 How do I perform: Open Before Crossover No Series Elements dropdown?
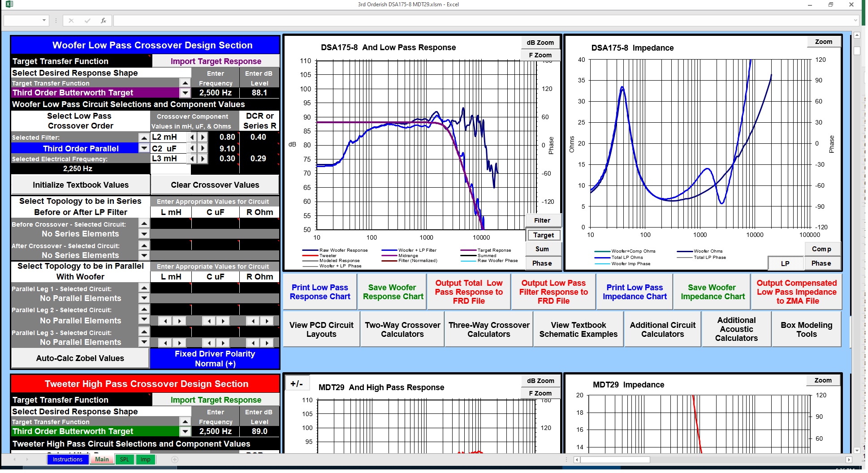click(x=144, y=234)
